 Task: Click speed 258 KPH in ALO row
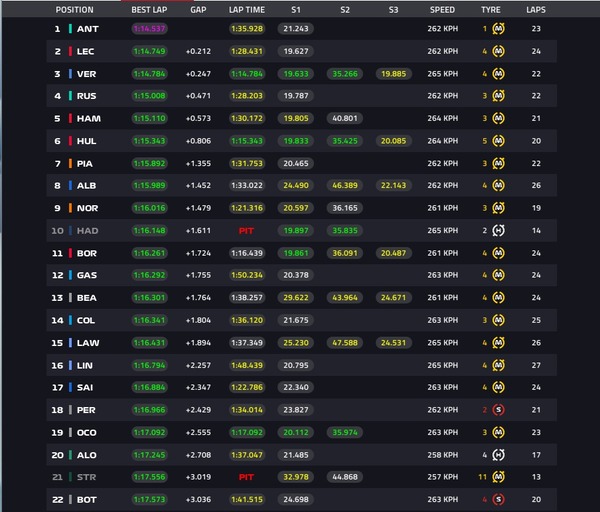(x=443, y=455)
